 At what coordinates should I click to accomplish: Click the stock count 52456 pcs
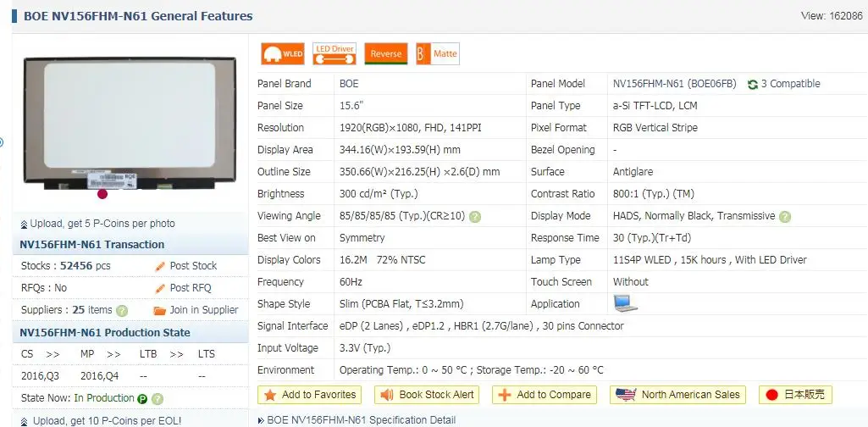tap(86, 266)
